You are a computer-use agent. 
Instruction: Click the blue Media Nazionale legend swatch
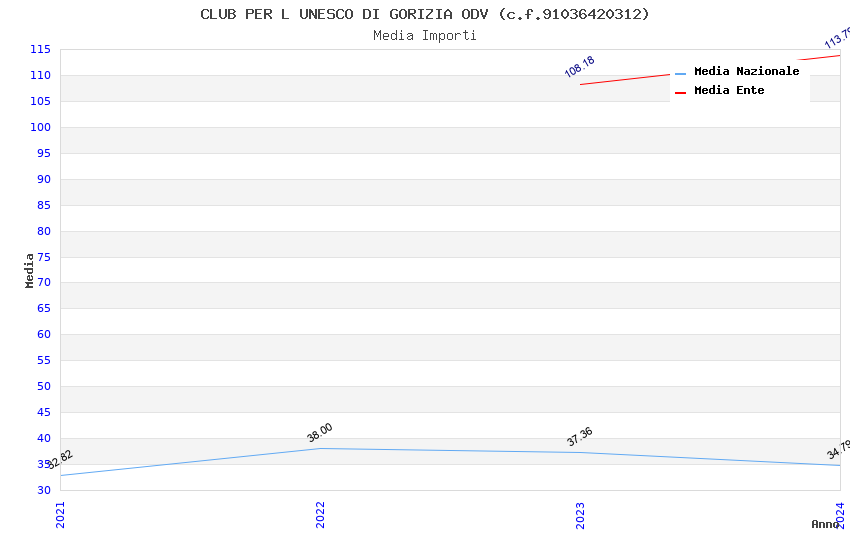[x=680, y=74]
